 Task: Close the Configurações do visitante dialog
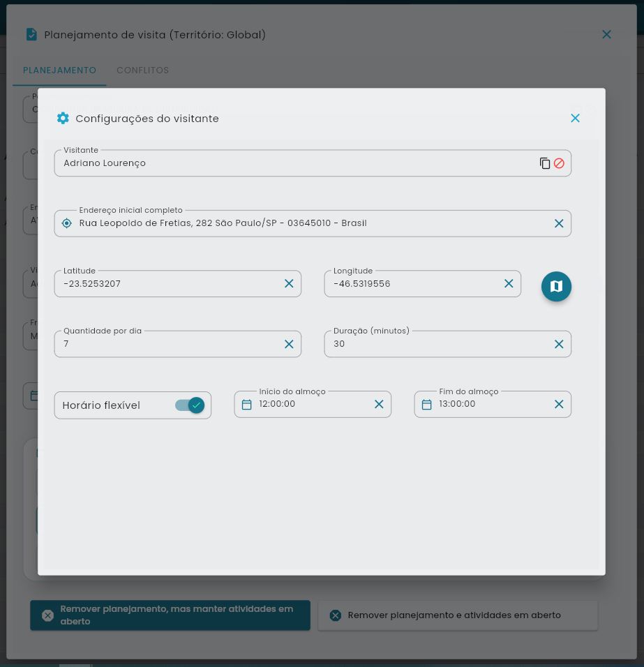click(575, 118)
